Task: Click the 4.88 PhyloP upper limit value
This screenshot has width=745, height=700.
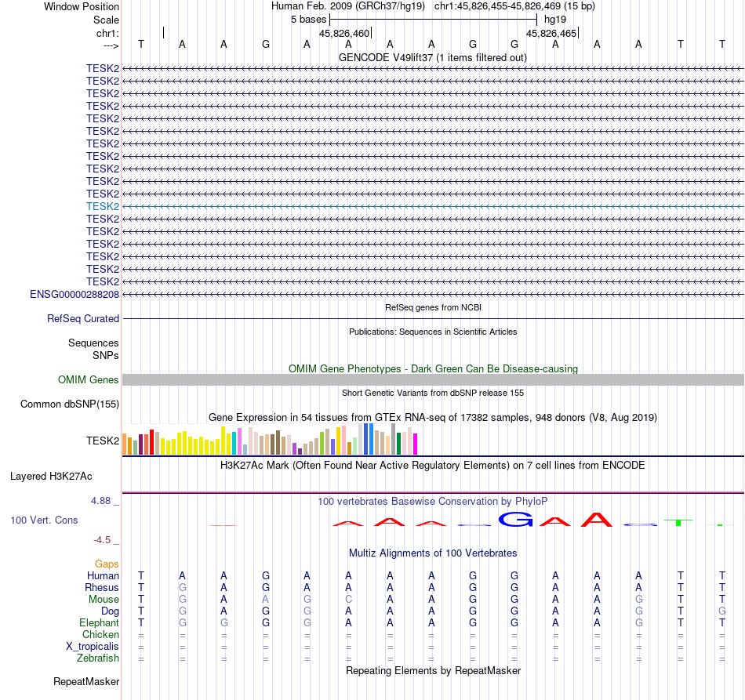Action: 100,501
